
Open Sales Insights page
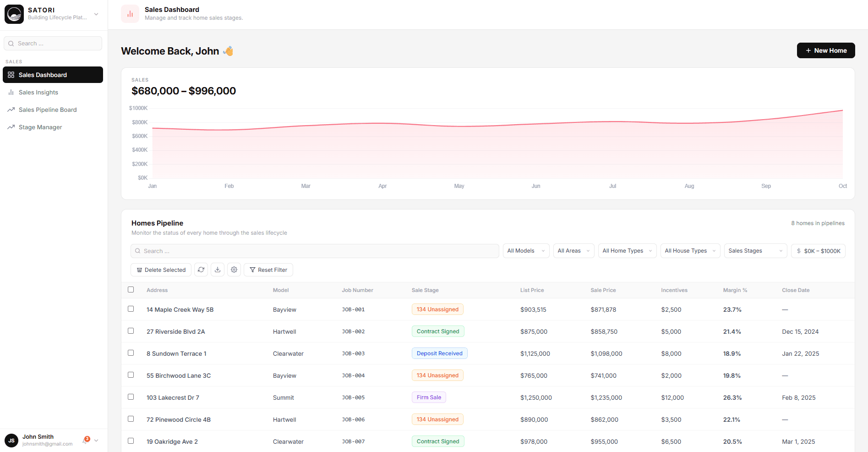53,92
